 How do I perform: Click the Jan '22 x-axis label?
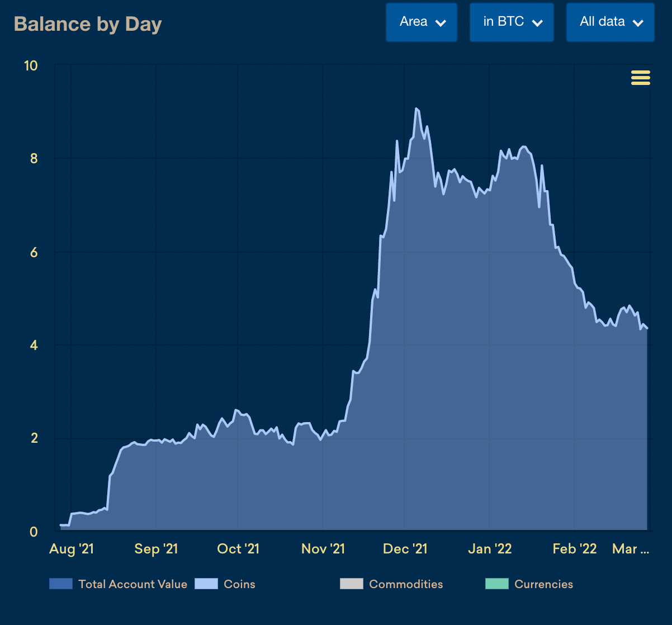(x=490, y=549)
